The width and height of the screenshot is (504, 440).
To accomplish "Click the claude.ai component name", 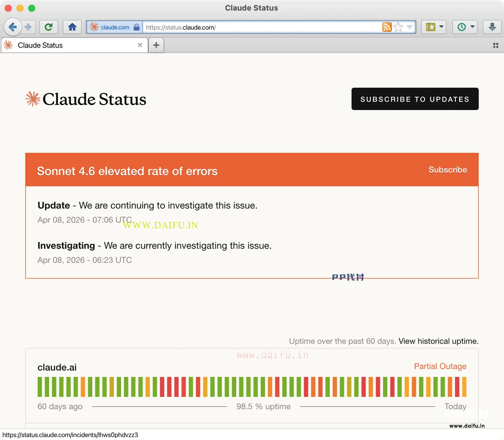I will coord(57,368).
